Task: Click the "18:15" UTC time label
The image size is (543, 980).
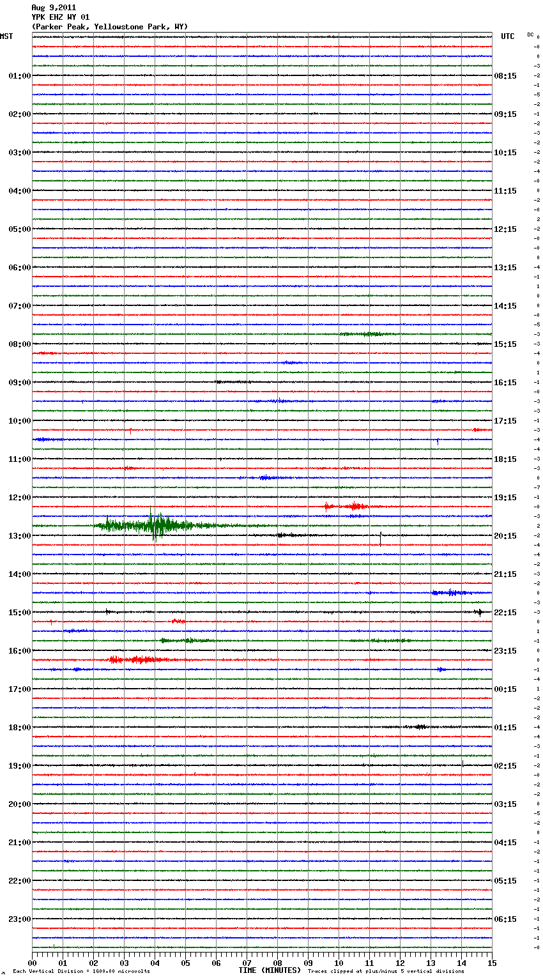Action: (505, 459)
